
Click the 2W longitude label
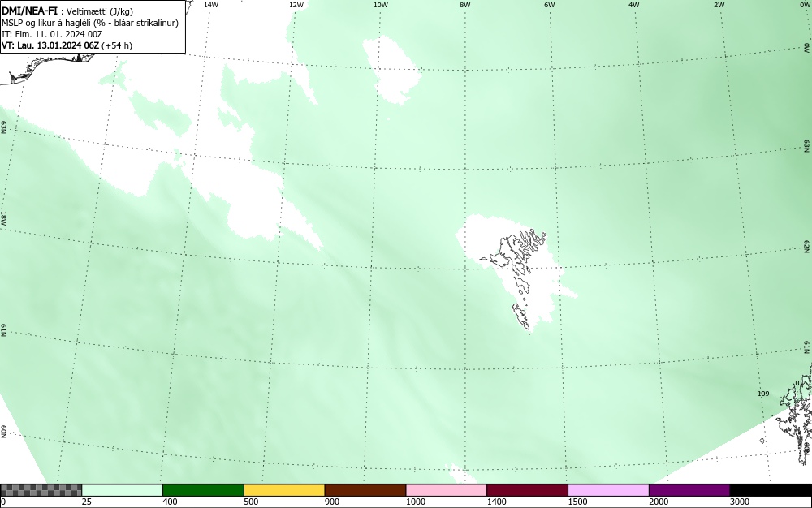[719, 5]
